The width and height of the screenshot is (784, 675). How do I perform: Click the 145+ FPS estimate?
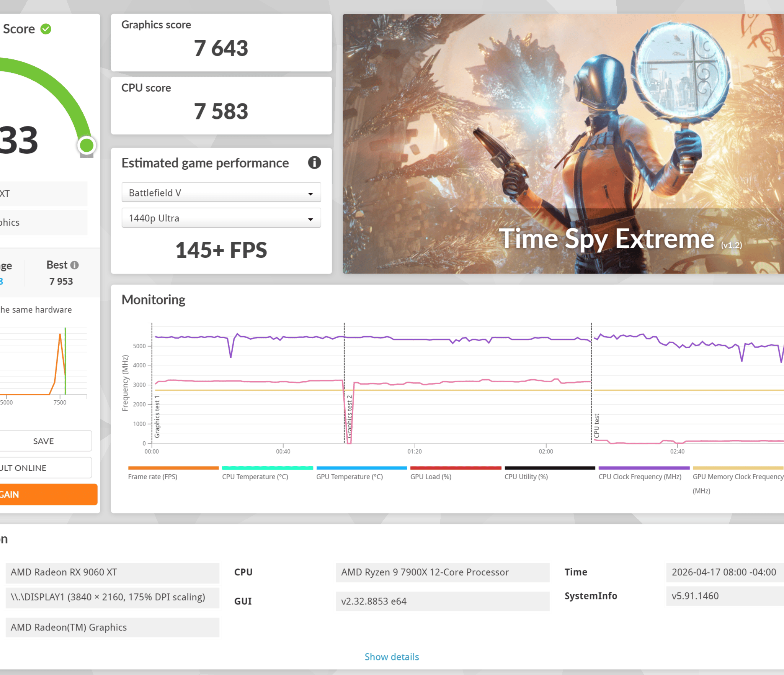(x=221, y=250)
